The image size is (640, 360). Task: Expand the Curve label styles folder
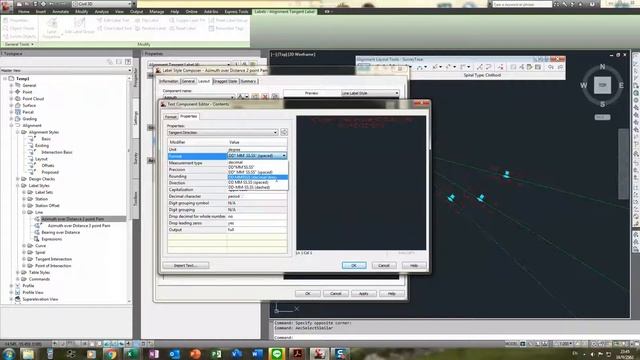(24, 246)
